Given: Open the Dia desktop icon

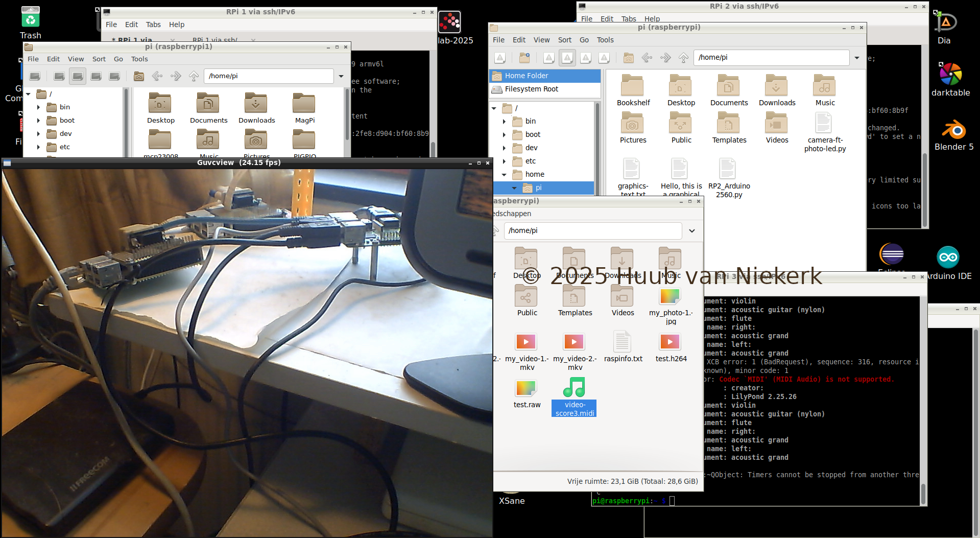Looking at the screenshot, I should (x=945, y=23).
